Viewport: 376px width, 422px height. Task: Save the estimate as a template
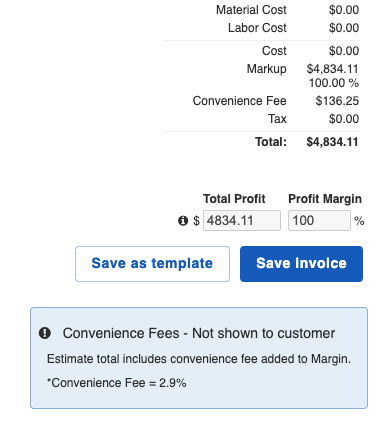click(152, 264)
